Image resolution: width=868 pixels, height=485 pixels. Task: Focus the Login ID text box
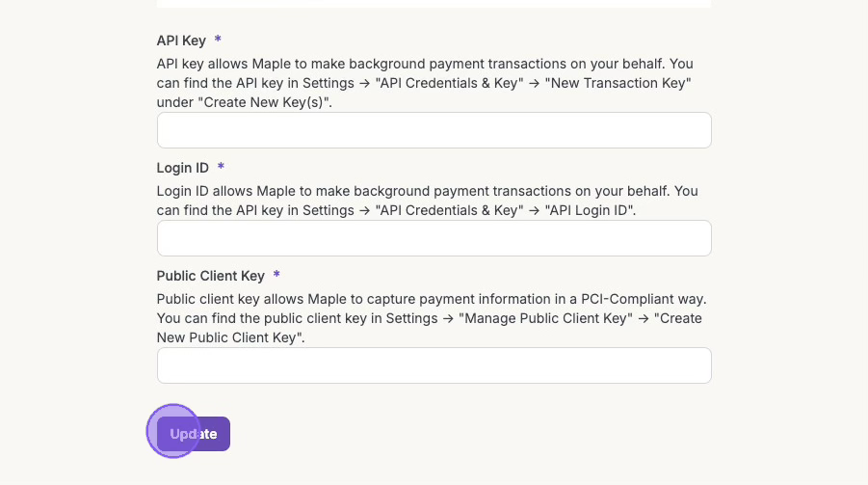coord(434,238)
